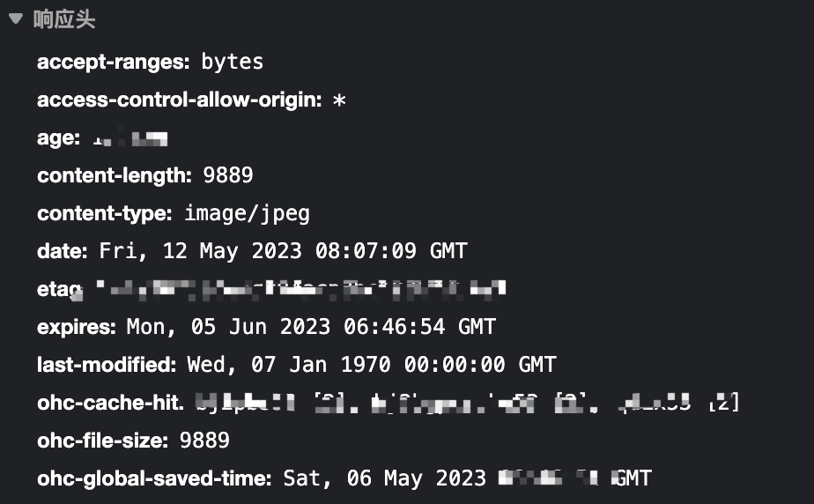Screen dimensions: 814x504
Task: Select the ohc-file-size header name
Action: (x=102, y=440)
